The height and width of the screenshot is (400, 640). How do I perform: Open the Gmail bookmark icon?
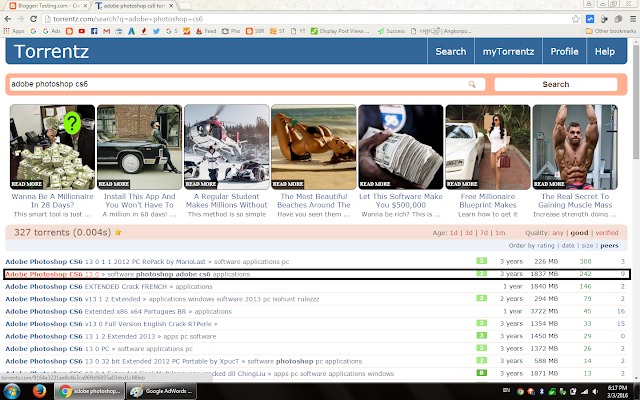click(107, 31)
